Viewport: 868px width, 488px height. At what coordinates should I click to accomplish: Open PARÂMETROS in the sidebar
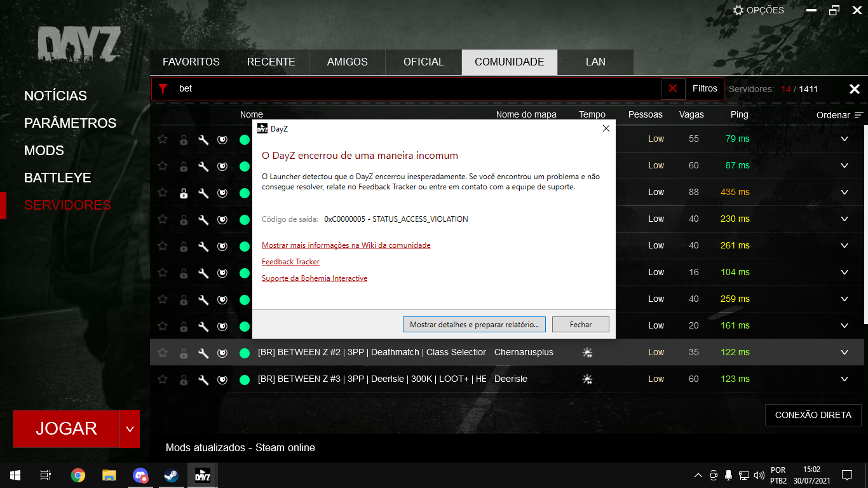(x=70, y=123)
